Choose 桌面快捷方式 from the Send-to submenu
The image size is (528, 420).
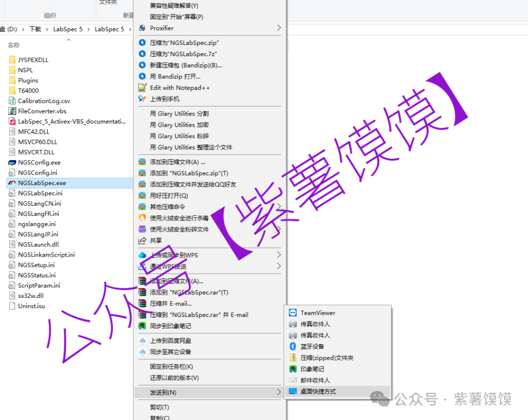pyautogui.click(x=318, y=392)
